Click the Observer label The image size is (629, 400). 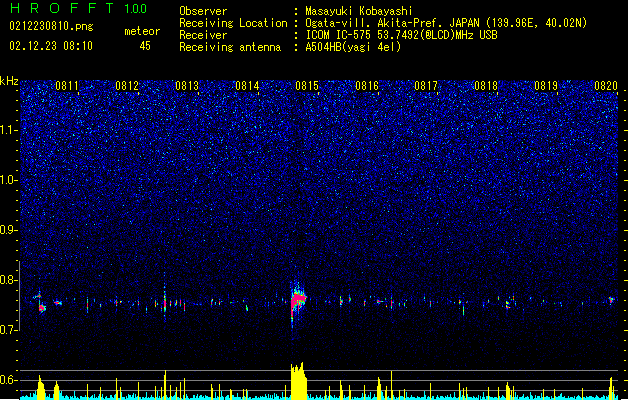tap(203, 11)
